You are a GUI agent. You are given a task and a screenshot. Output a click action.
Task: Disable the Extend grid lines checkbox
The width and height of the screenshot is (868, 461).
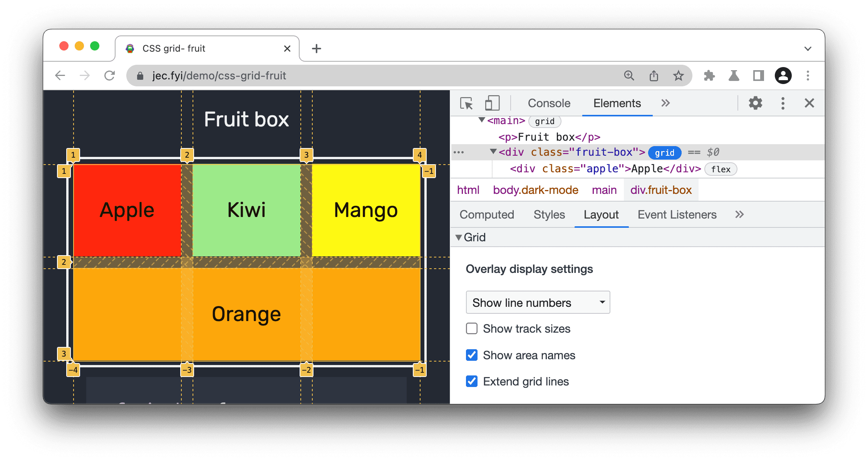pos(471,381)
